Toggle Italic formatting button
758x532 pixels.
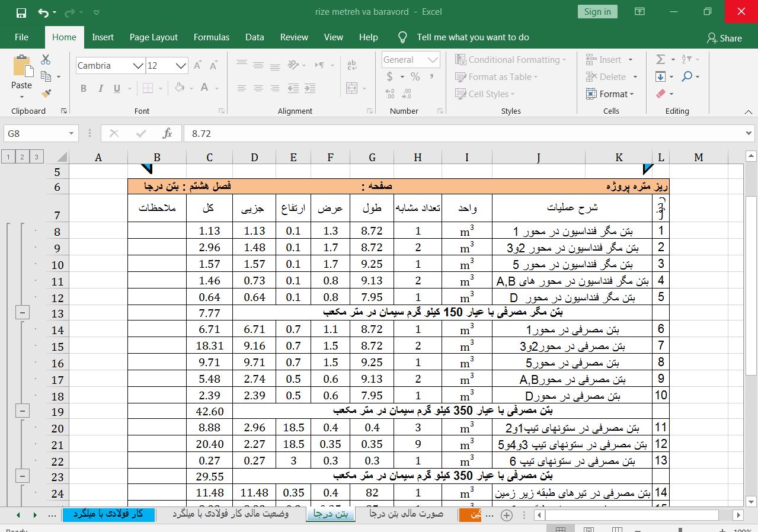tap(100, 88)
